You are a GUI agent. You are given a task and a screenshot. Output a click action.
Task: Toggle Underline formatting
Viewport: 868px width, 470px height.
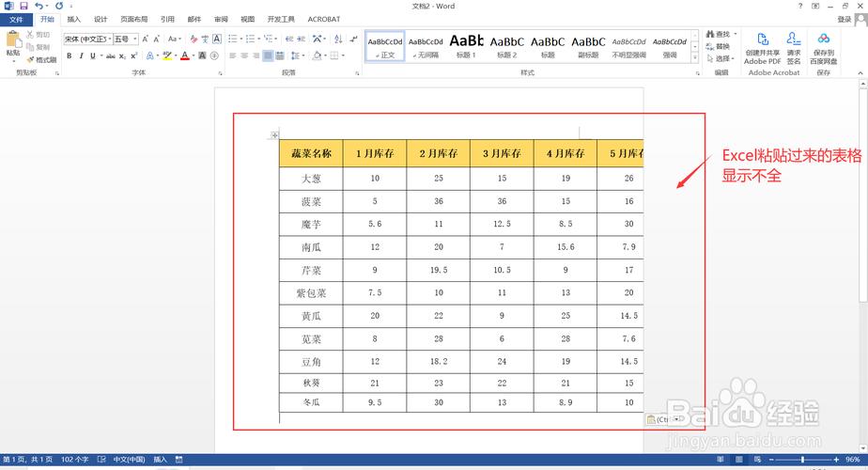point(92,56)
